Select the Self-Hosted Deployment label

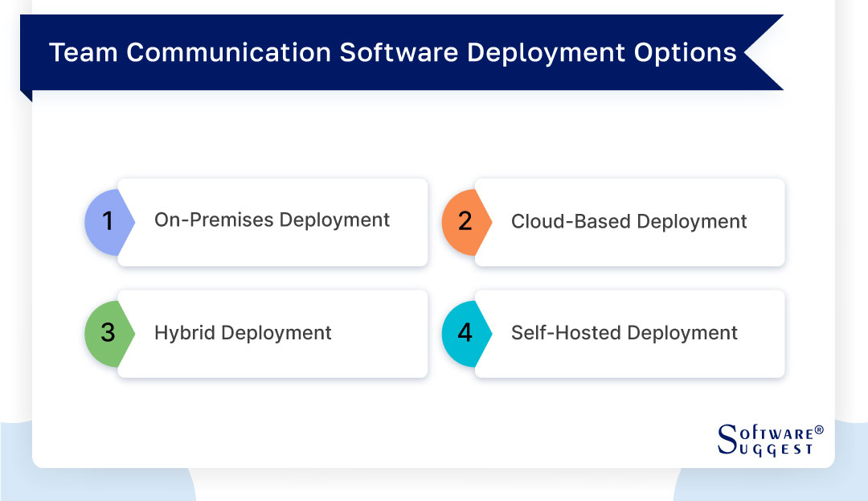624,333
